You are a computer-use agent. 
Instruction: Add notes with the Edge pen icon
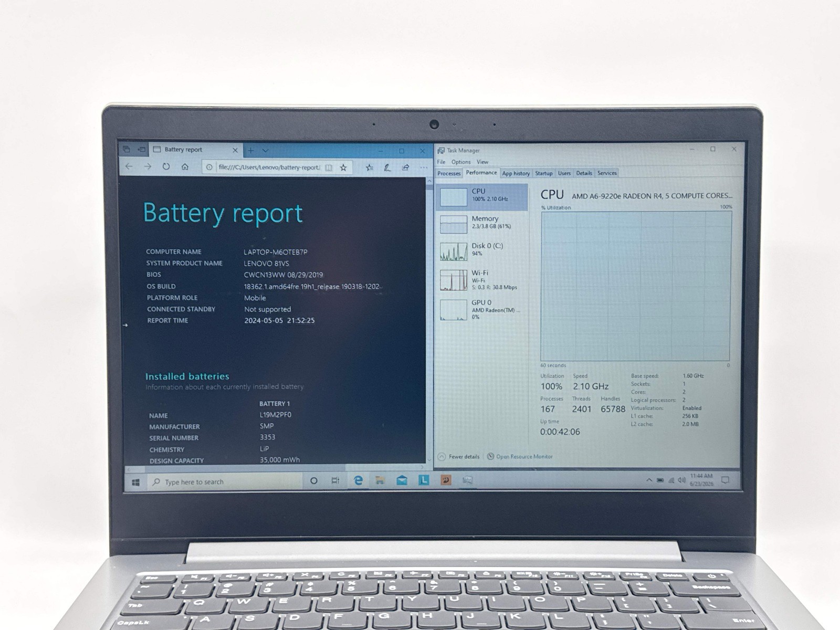(387, 167)
